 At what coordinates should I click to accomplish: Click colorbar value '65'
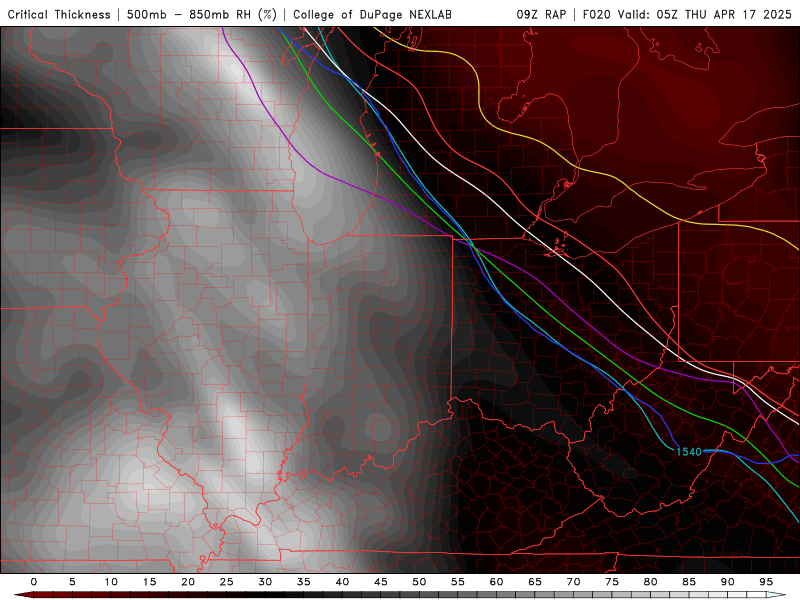[535, 582]
